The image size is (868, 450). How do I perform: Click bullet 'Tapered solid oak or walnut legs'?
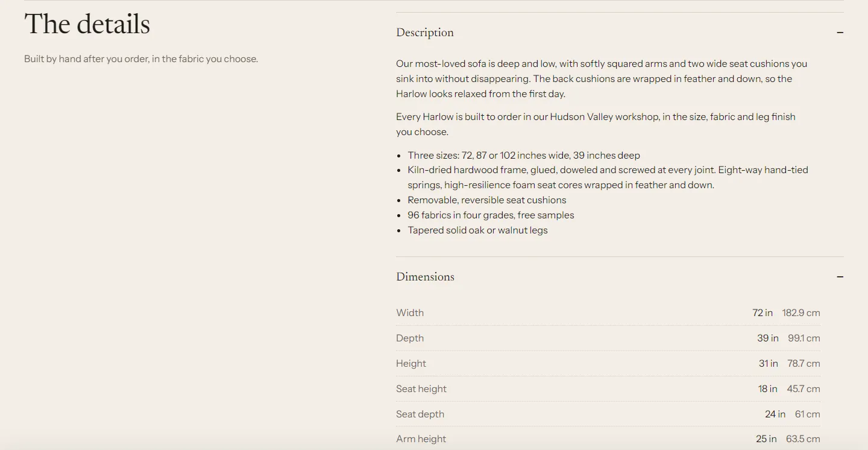477,230
